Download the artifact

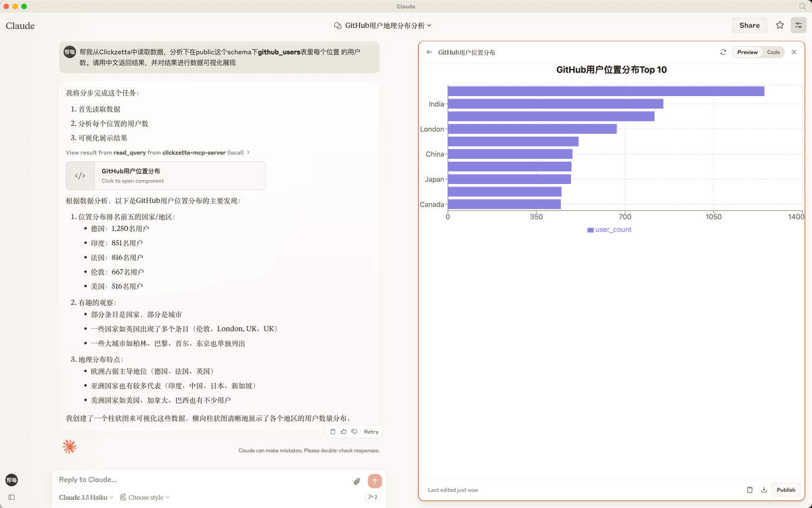[764, 490]
